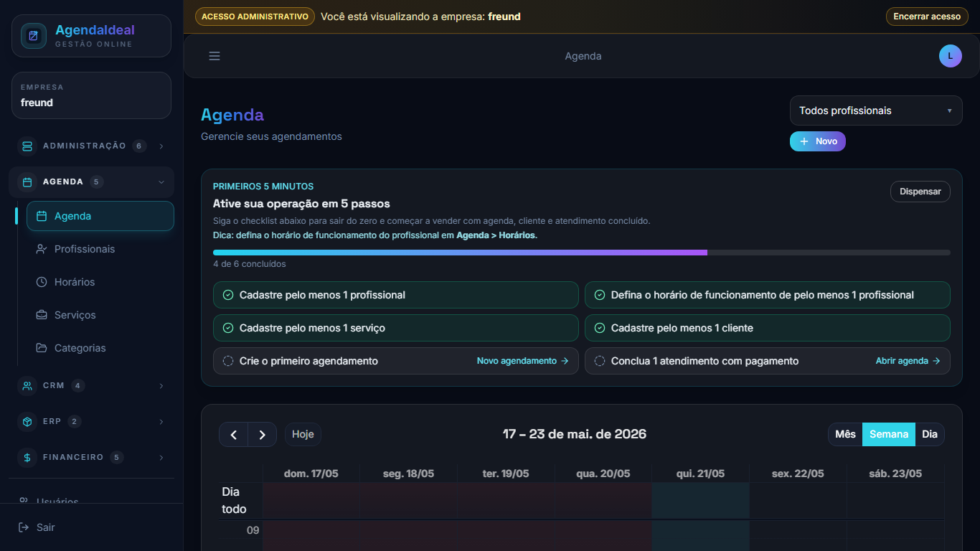Open Categorias in the sidebar
The width and height of the screenshot is (980, 551).
click(x=100, y=348)
